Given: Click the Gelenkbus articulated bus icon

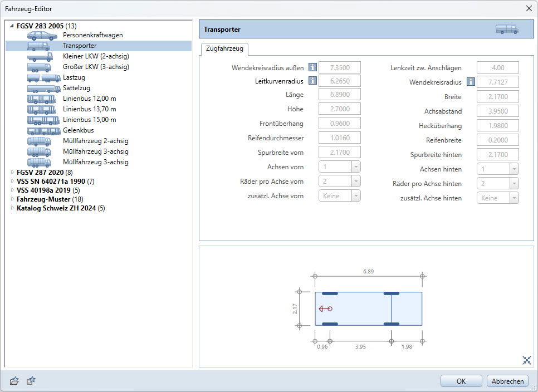Looking at the screenshot, I should point(44,131).
